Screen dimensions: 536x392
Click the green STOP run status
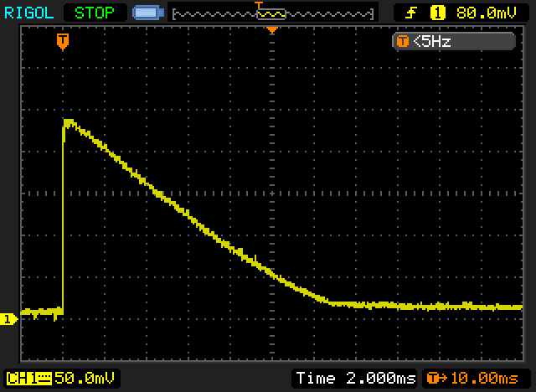[x=95, y=13]
